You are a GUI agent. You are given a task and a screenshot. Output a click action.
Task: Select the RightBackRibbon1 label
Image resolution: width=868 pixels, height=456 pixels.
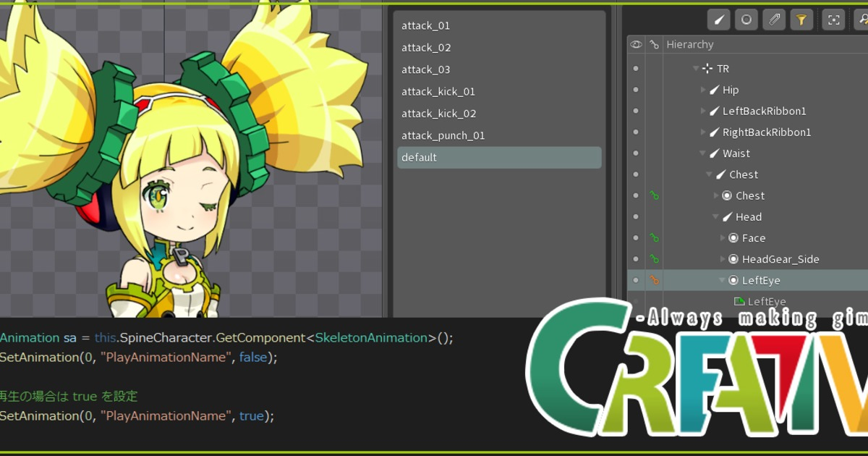pos(767,132)
